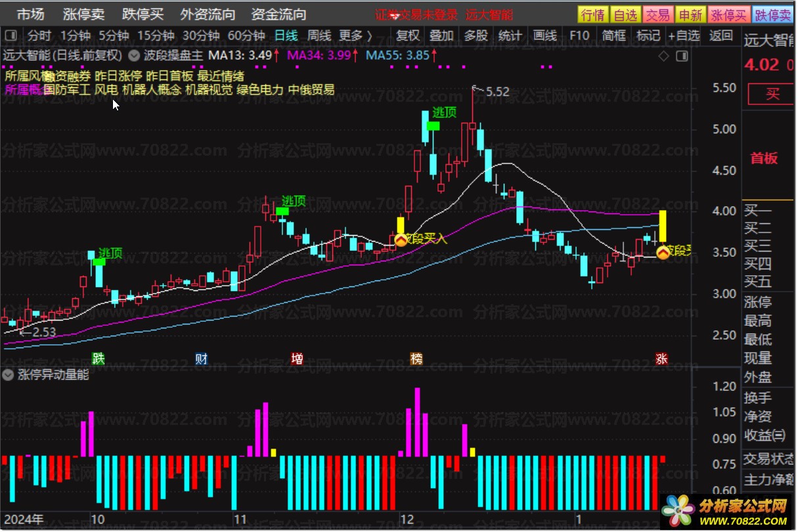Viewport: 798px width, 532px height.
Task: Click the blue 跌停卖 button at top right
Action: pyautogui.click(x=772, y=14)
